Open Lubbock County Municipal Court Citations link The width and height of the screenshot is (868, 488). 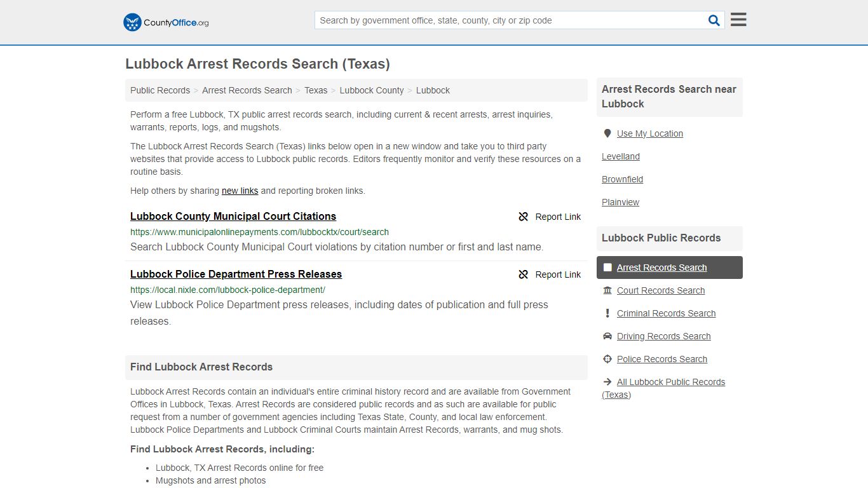233,216
